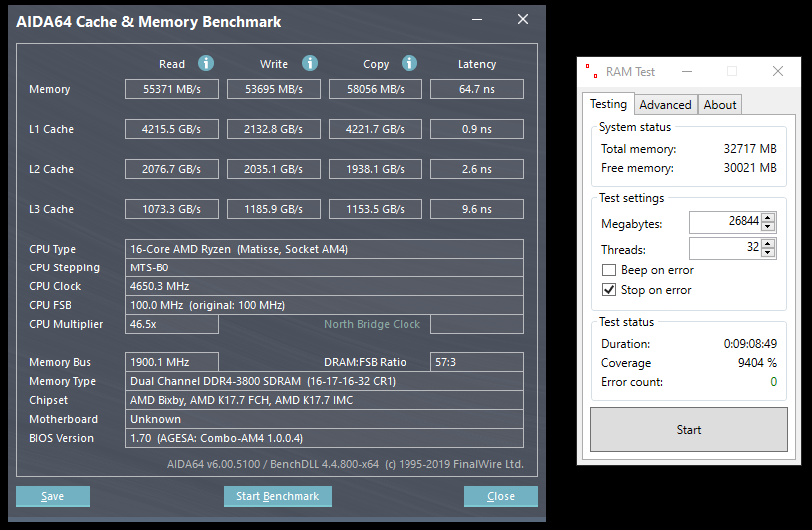812x530 pixels.
Task: Open the About tab in RAM Test
Action: 720,105
